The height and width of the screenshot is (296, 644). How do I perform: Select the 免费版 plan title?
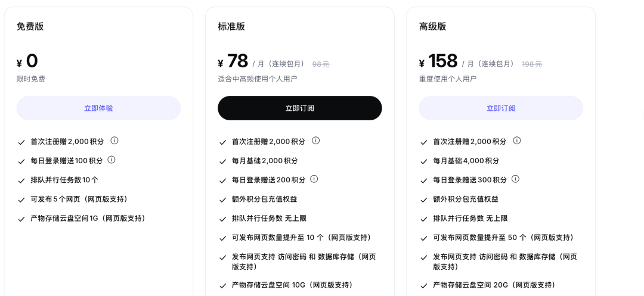[x=30, y=27]
